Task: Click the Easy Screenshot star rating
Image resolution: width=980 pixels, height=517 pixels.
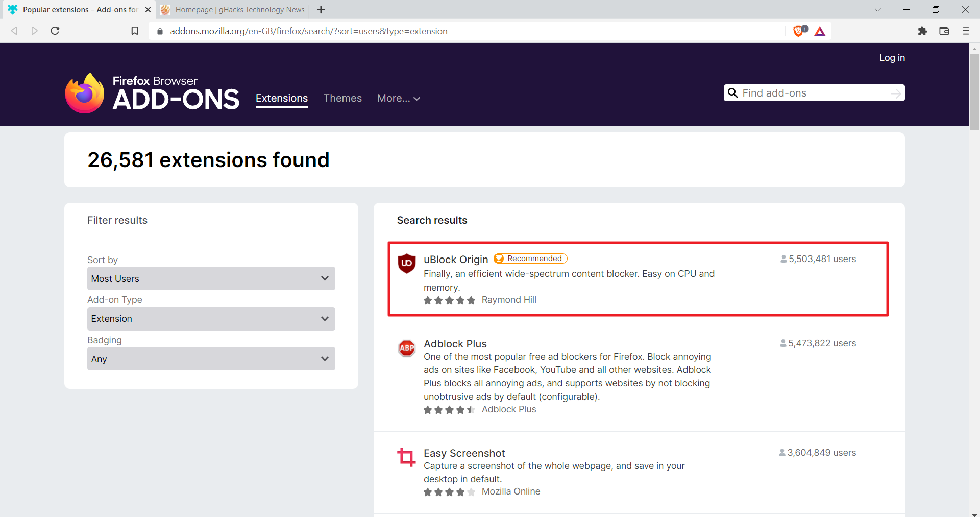Action: coord(449,492)
